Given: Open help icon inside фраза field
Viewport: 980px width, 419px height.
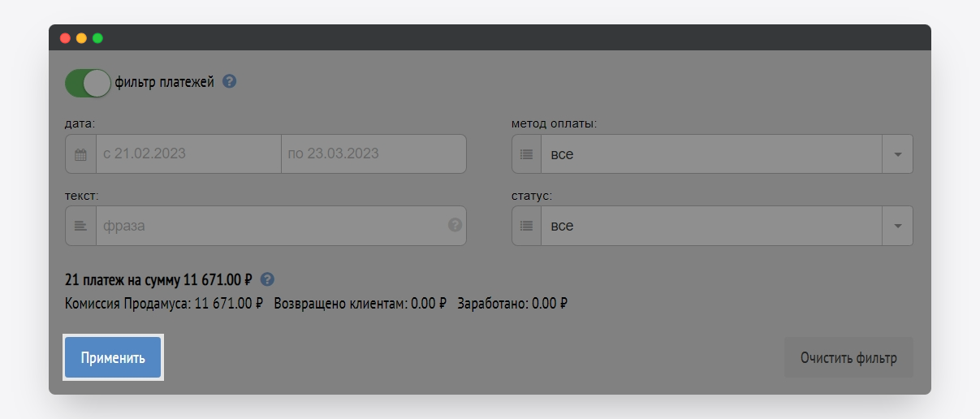Looking at the screenshot, I should coord(455,225).
